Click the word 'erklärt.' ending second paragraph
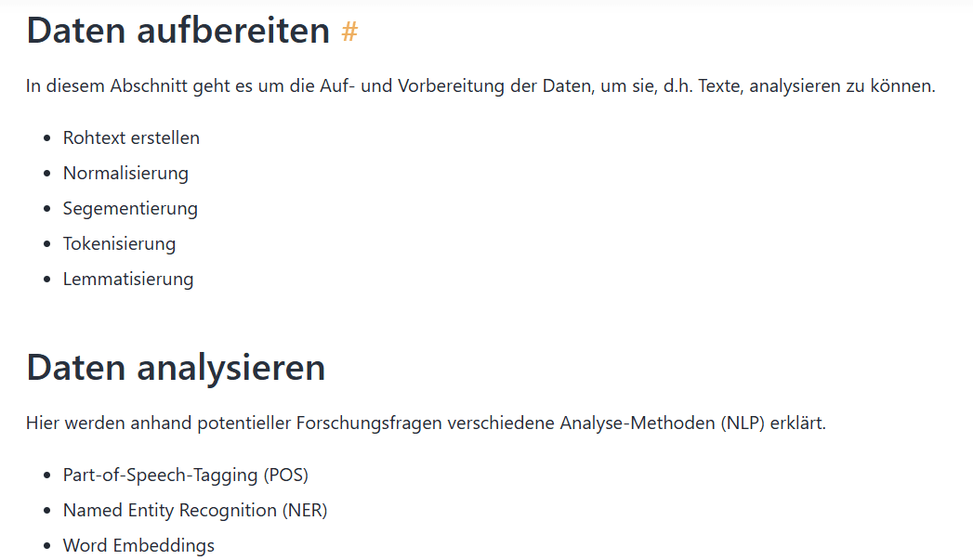 (798, 423)
